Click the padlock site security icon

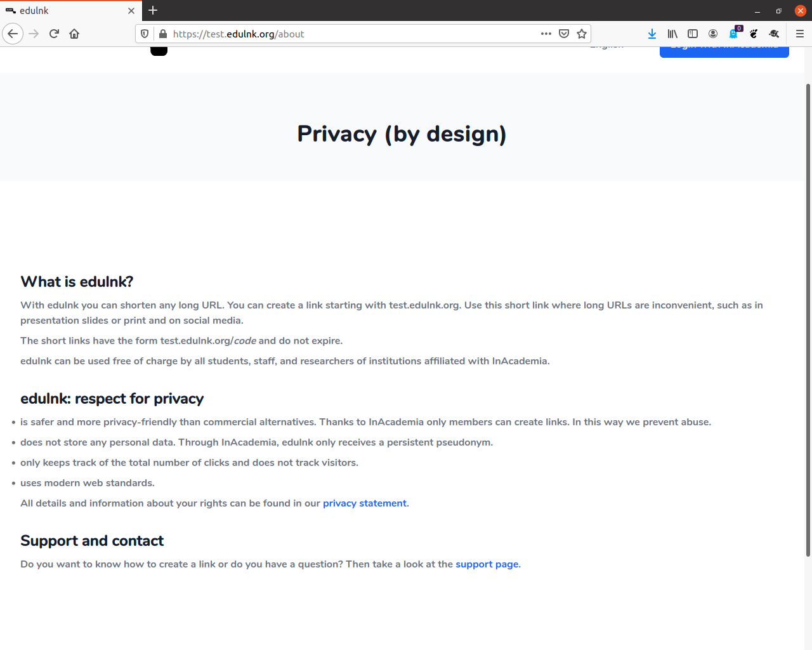pos(162,34)
